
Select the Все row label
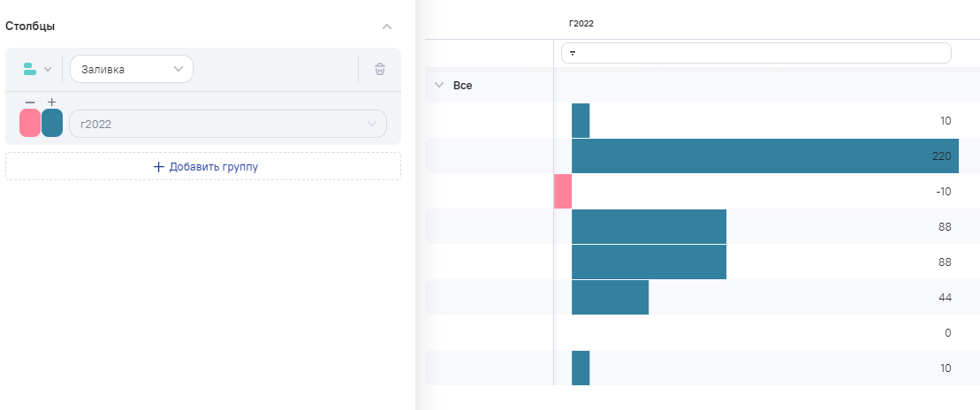[x=462, y=86]
